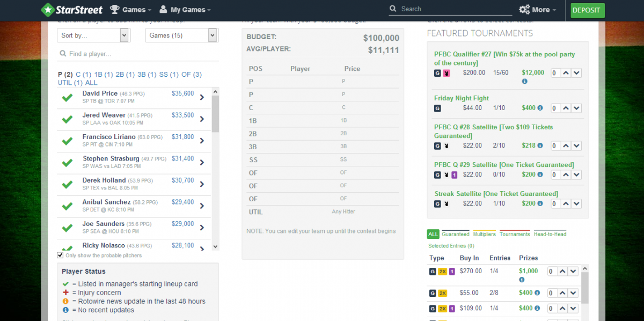Click the info icon under the $1,000 prize
644x321 pixels.
[x=522, y=280]
